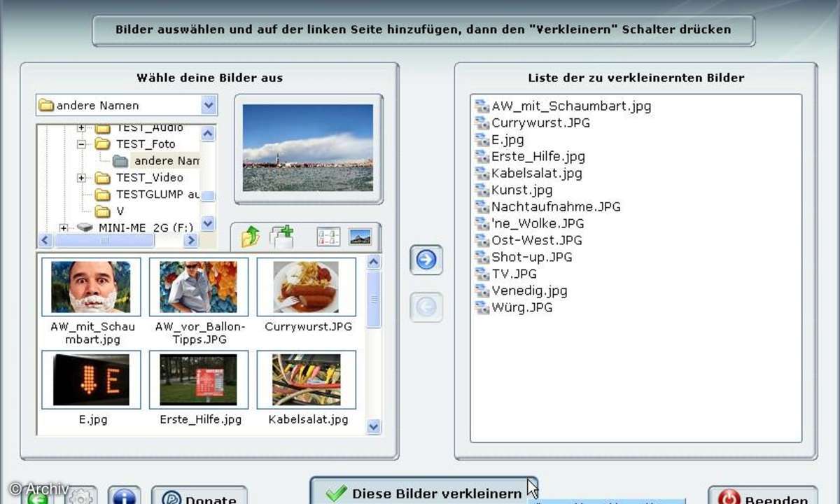Click folder tree scroll-up arrow
The width and height of the screenshot is (840, 504).
208,132
